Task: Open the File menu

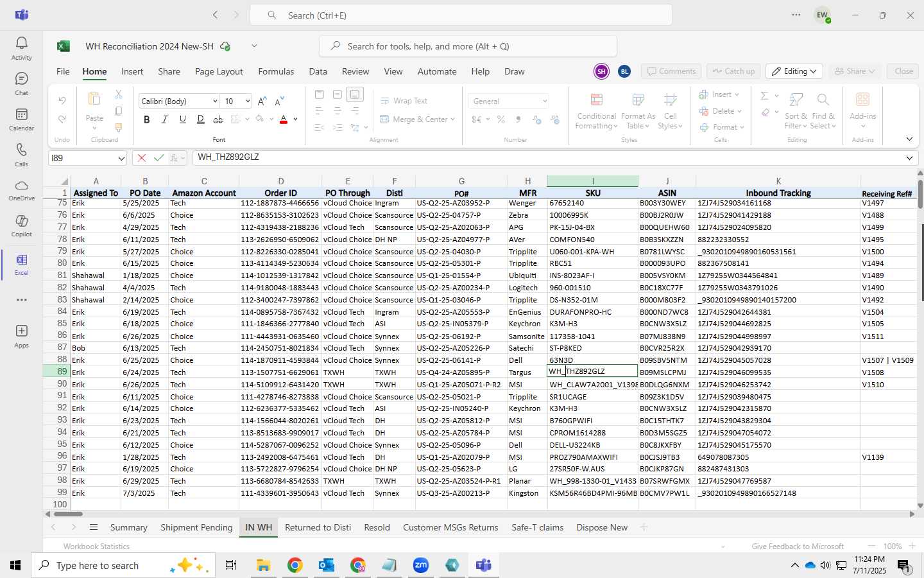Action: (63, 71)
